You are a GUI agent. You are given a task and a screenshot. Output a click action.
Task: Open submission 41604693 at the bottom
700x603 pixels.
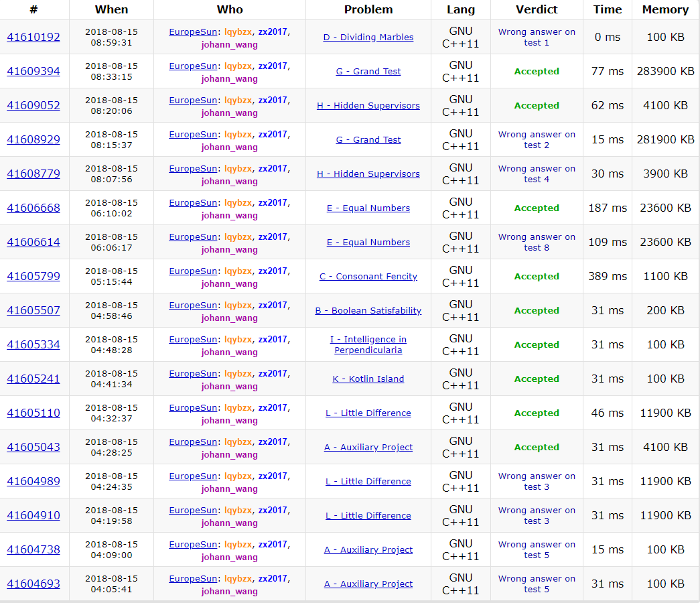coord(33,584)
